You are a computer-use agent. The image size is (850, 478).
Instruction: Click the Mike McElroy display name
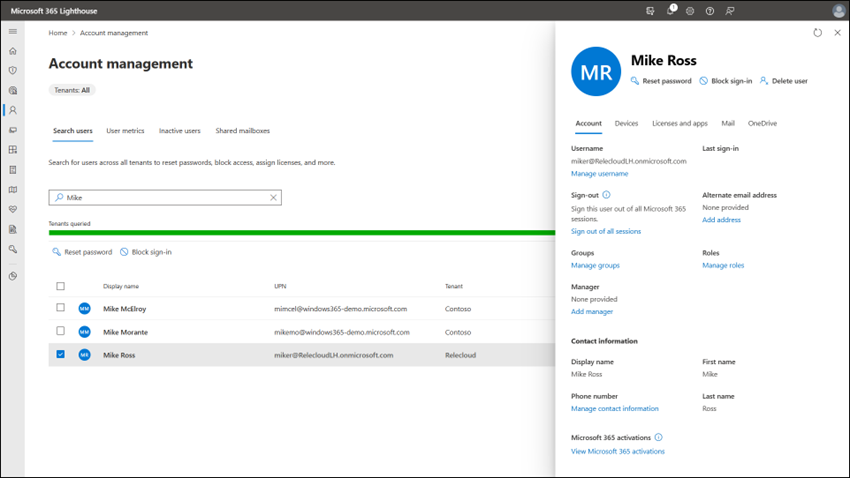[125, 308]
